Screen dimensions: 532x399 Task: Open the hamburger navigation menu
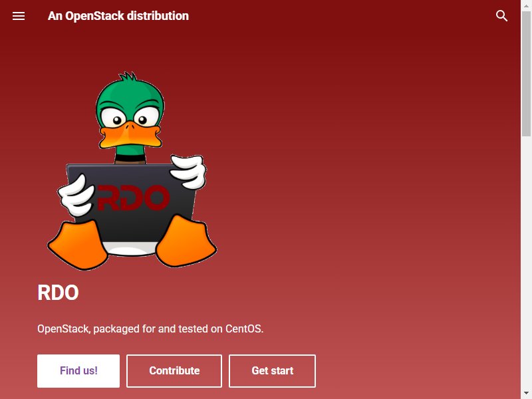coord(19,16)
